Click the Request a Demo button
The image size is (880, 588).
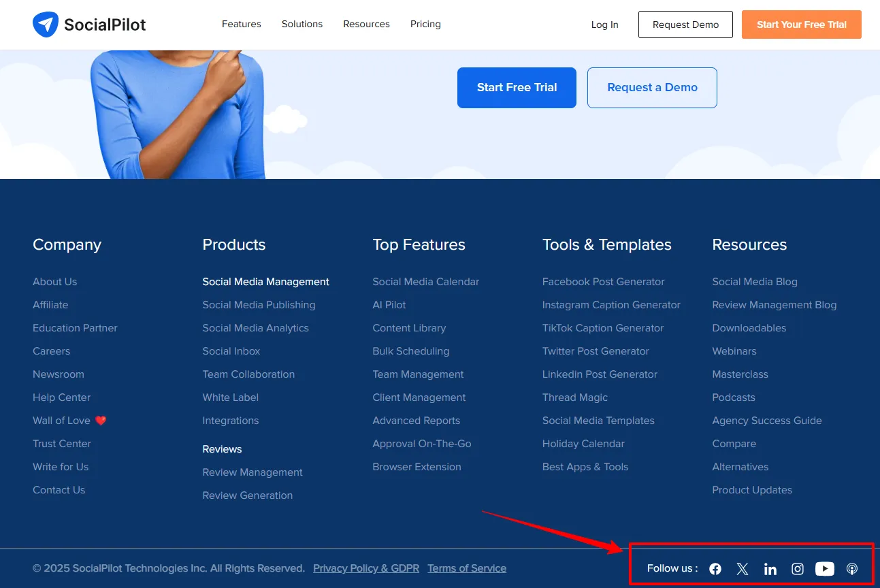point(651,87)
